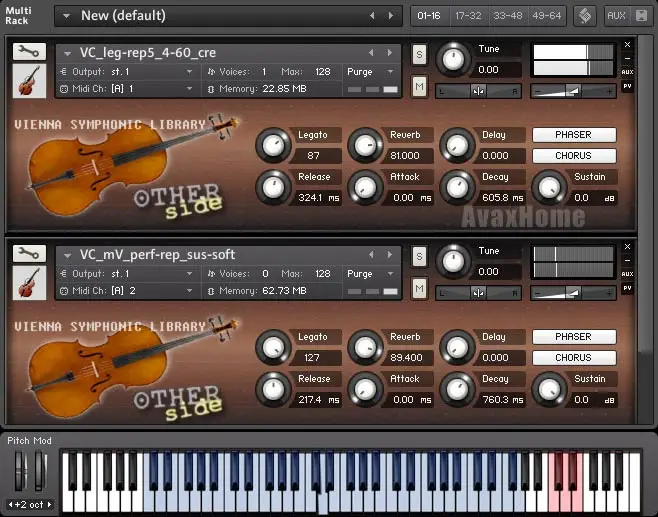
Task: Click the Pitch wheel on keyboard
Action: 20,470
